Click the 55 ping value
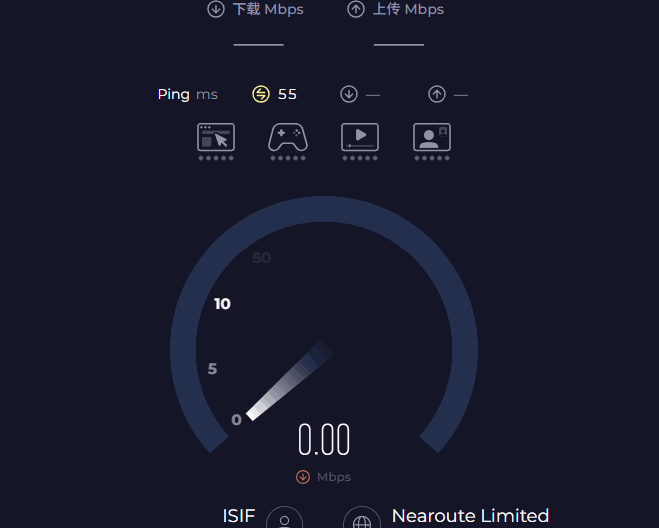The image size is (659, 528). (287, 94)
